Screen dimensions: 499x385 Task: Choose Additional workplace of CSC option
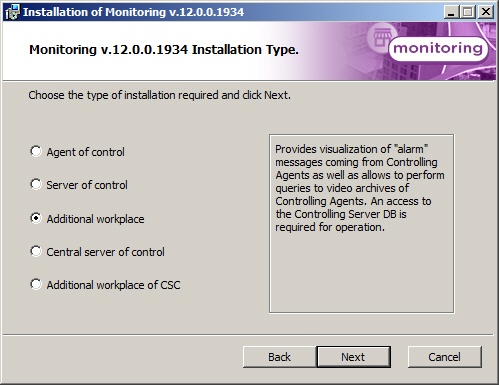pyautogui.click(x=36, y=285)
